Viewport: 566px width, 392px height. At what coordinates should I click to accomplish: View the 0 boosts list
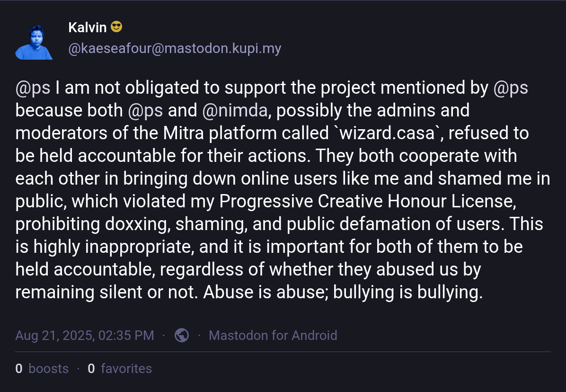[x=42, y=369]
